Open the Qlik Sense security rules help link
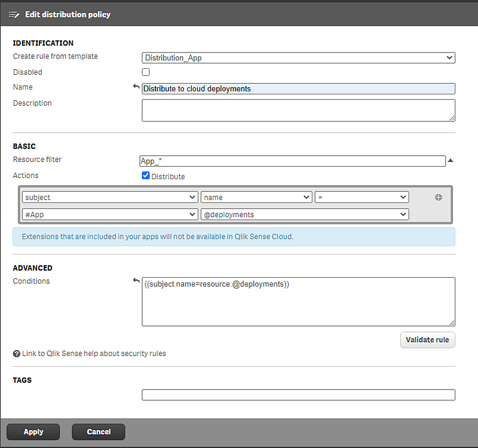The image size is (478, 448). click(93, 353)
